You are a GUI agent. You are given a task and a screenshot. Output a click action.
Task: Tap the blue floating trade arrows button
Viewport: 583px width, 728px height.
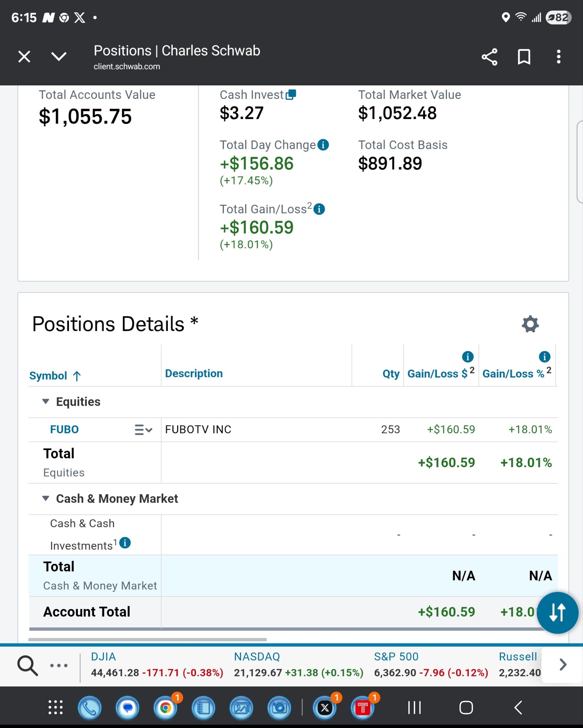pos(557,612)
